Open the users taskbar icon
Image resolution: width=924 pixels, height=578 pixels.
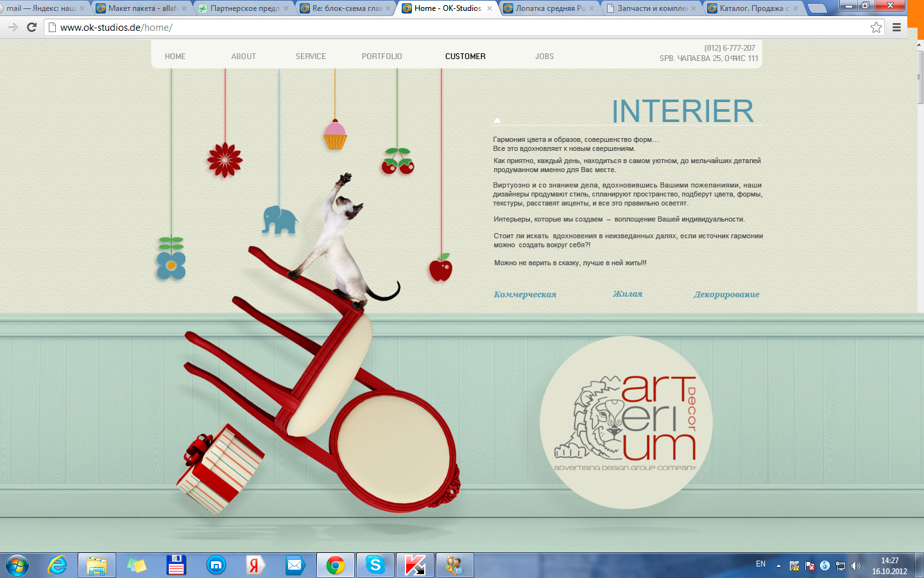pos(454,565)
